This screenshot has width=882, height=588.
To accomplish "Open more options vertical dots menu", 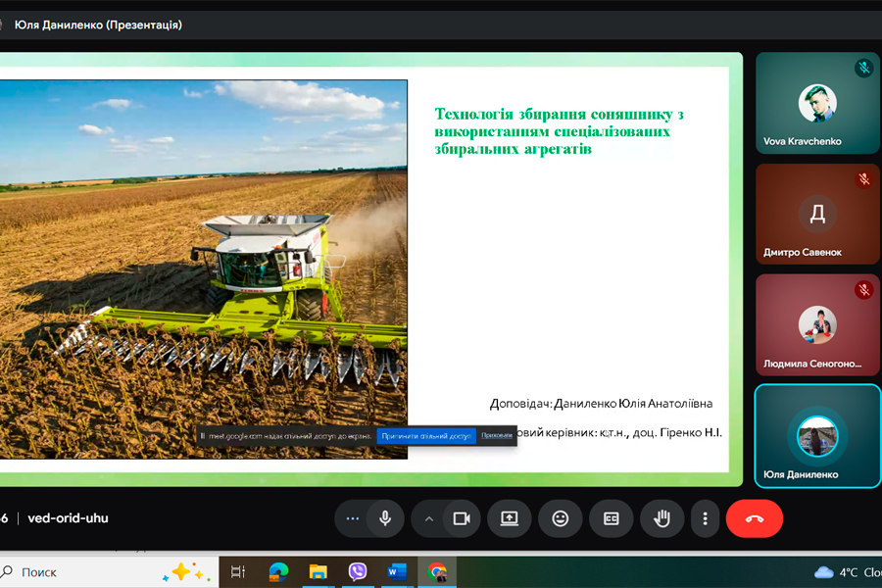I will click(x=705, y=518).
